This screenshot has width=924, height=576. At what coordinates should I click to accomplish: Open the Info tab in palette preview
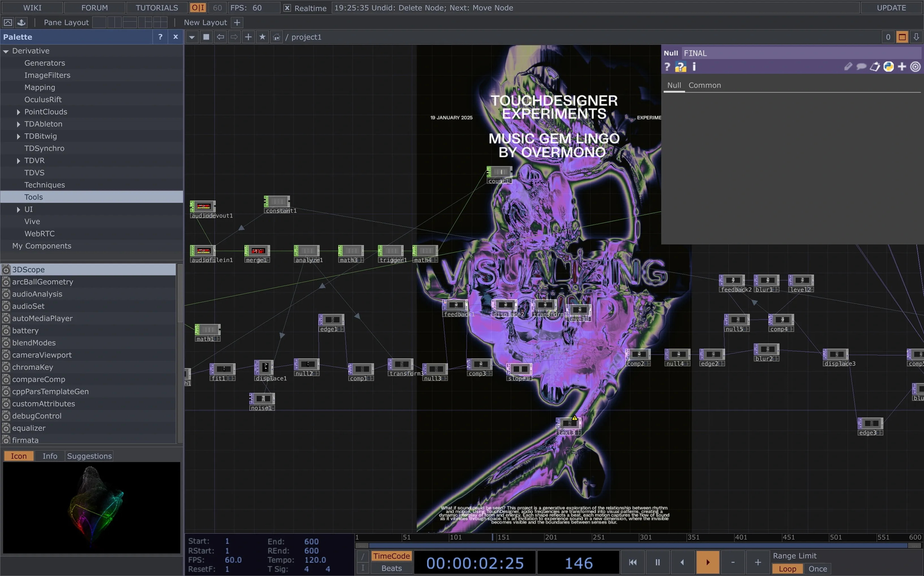(x=50, y=456)
